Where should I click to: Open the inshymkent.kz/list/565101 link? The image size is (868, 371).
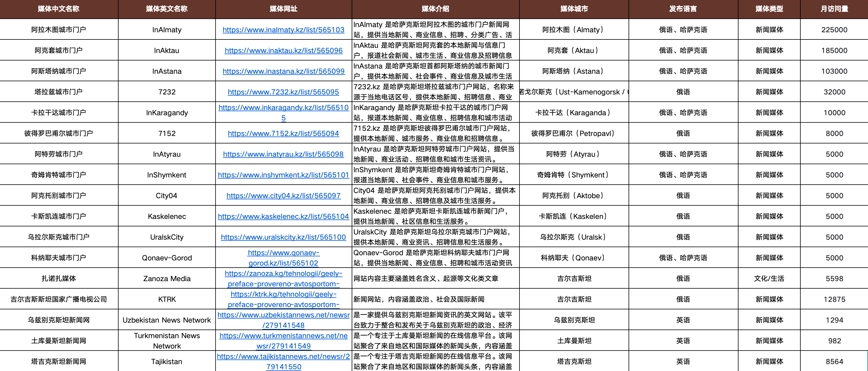283,175
